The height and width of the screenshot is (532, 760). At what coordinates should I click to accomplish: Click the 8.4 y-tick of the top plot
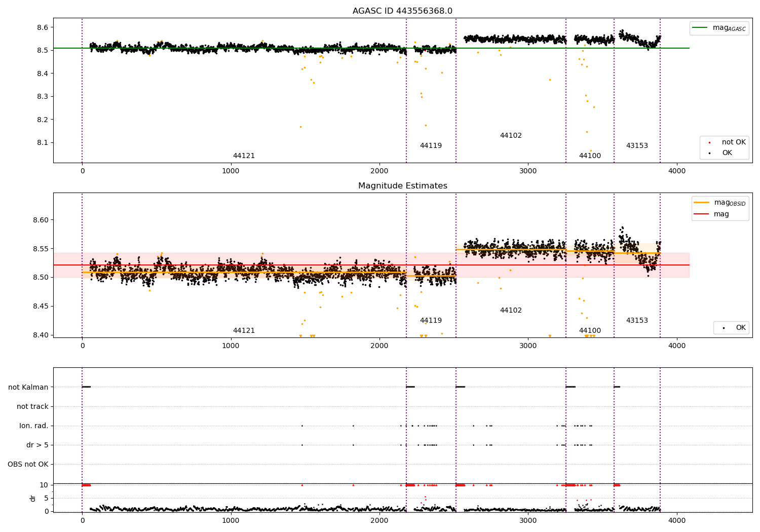(44, 73)
